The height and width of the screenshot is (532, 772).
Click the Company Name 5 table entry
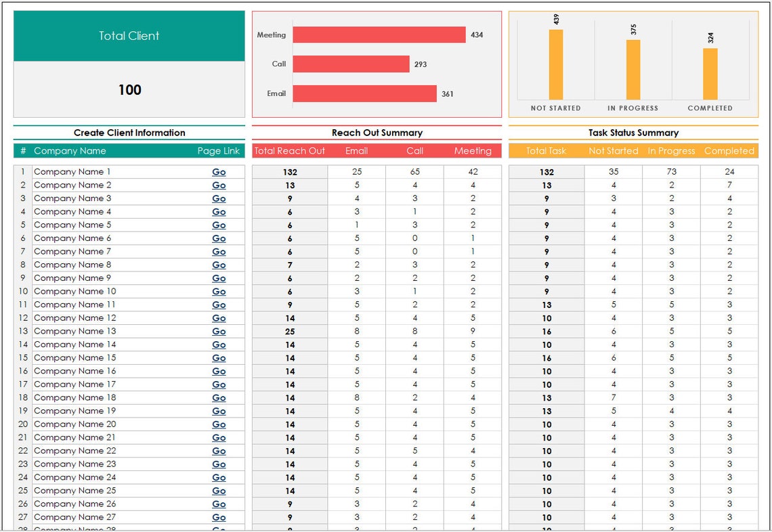[71, 225]
